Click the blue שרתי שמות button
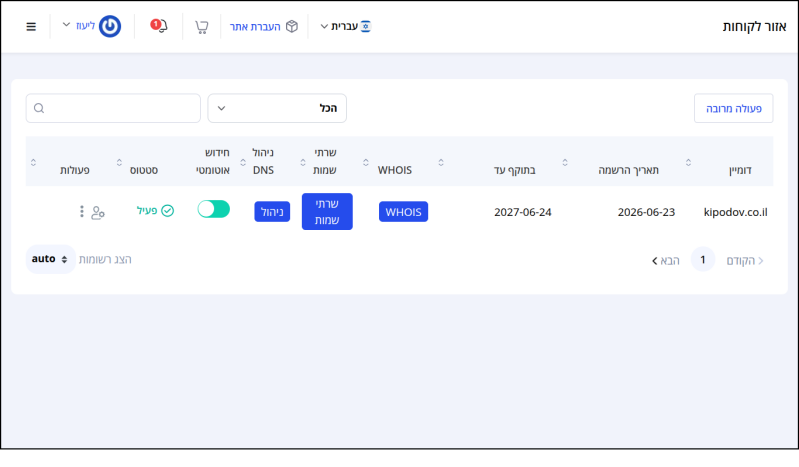This screenshot has height=467, width=799. point(327,212)
